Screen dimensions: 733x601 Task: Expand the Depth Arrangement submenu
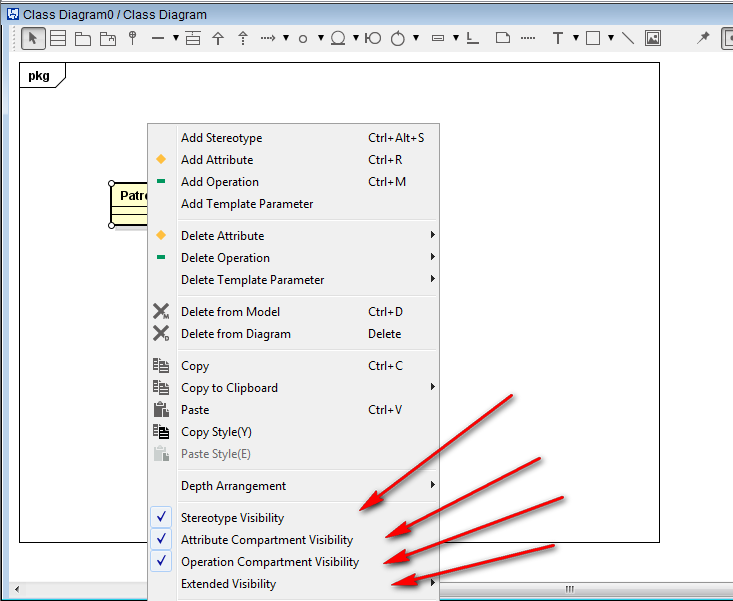tap(233, 486)
